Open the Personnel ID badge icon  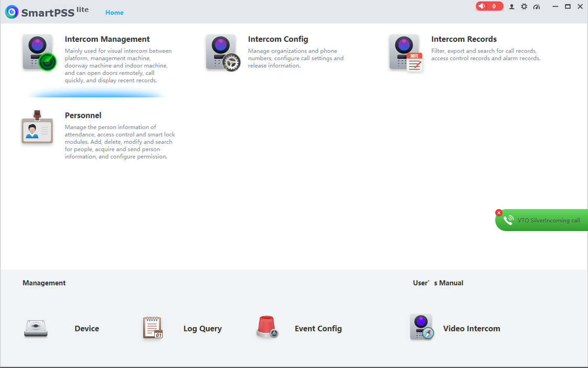pos(37,127)
